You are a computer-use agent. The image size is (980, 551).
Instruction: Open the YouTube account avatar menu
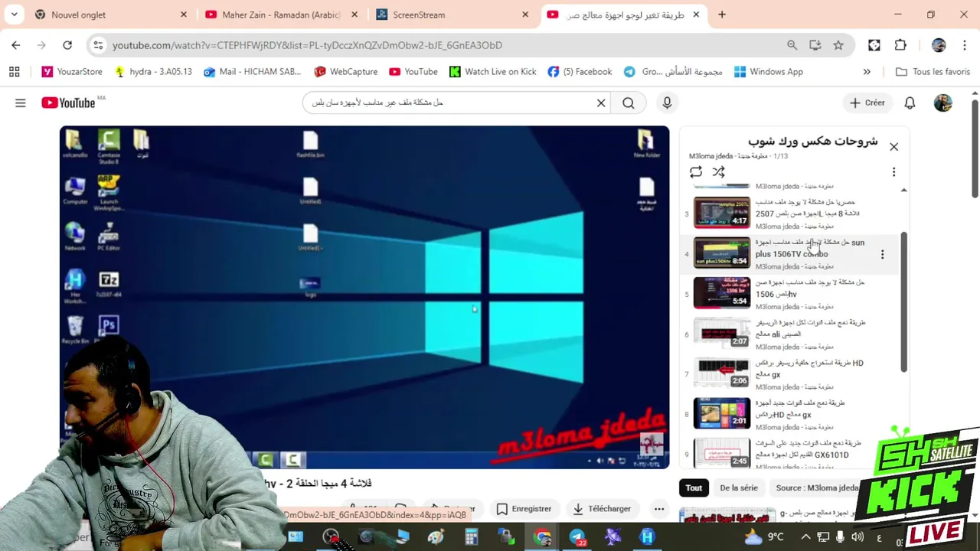pos(942,103)
